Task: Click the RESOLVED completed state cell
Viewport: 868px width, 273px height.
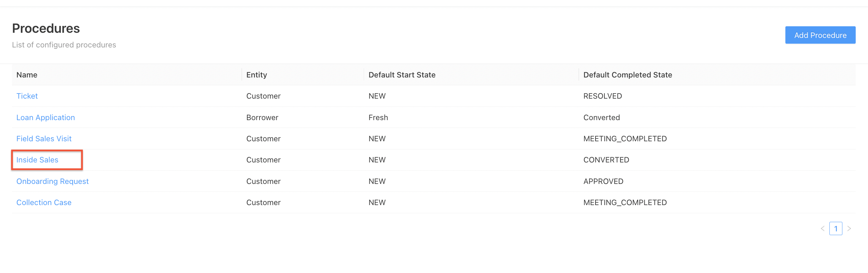Action: coord(602,96)
